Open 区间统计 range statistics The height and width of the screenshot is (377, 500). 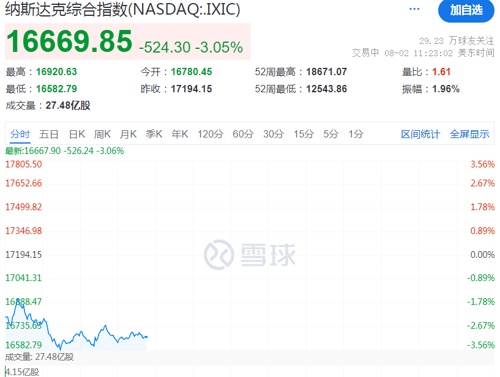[420, 134]
